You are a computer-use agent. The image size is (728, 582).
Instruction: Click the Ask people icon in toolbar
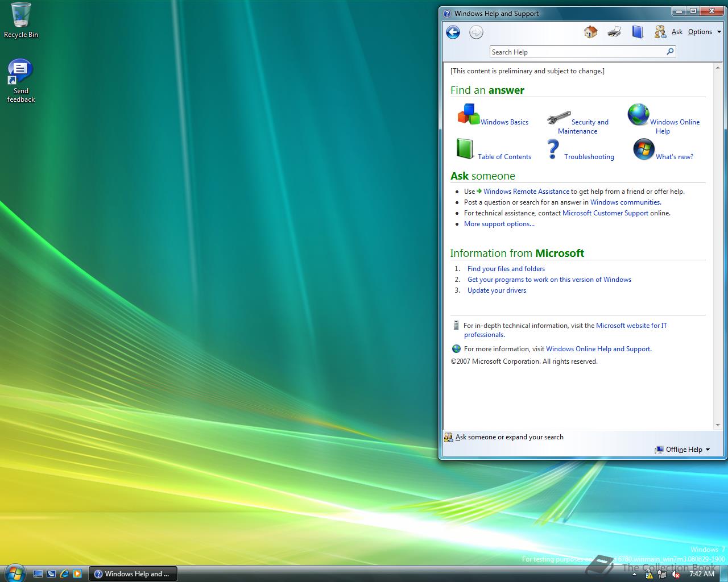tap(660, 32)
